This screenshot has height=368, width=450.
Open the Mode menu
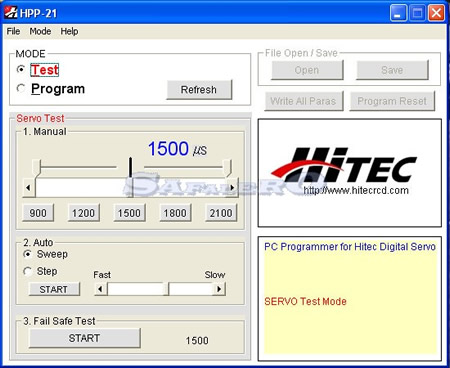(x=40, y=31)
